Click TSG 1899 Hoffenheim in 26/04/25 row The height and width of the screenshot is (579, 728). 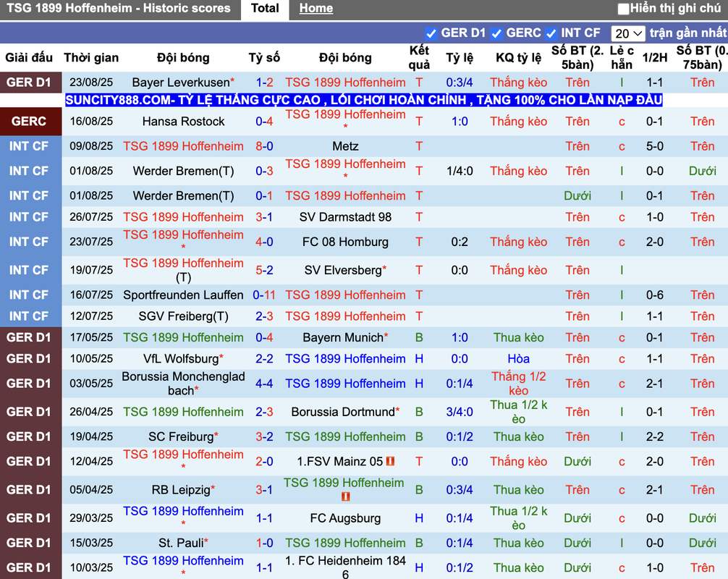183,412
